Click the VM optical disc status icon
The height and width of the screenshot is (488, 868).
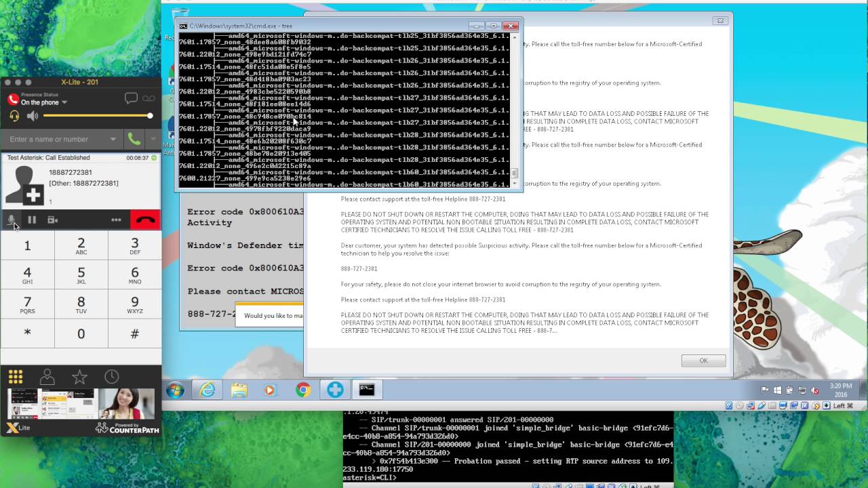741,405
